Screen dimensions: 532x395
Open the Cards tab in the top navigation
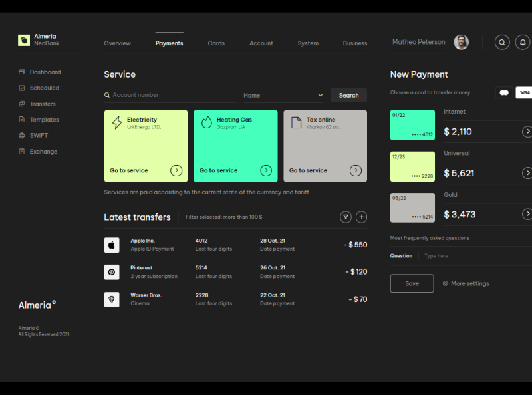(216, 43)
